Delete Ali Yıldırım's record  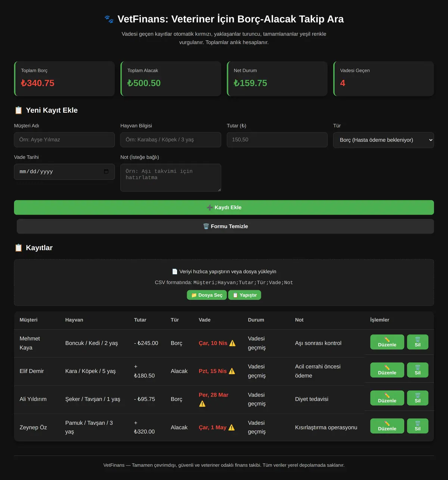click(x=417, y=398)
